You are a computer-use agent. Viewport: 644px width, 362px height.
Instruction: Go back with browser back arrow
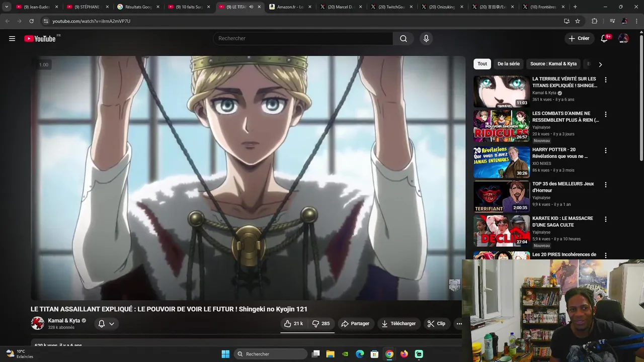point(7,21)
